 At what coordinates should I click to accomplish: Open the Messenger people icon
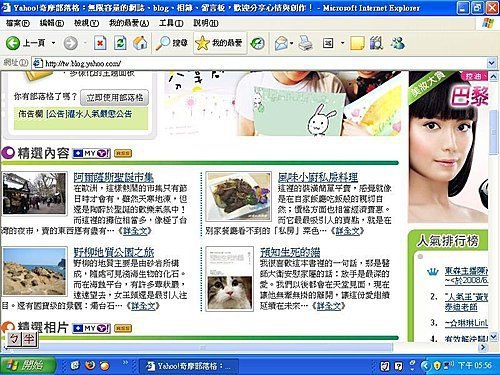click(x=398, y=43)
